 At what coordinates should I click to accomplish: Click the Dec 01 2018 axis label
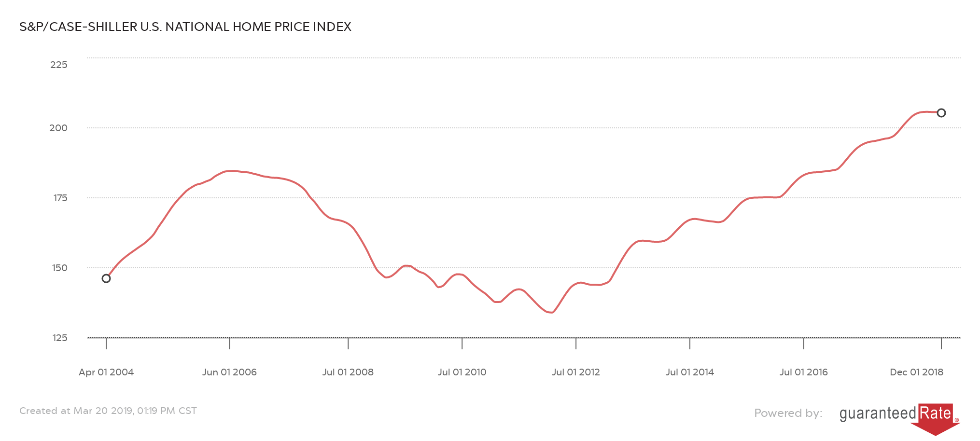(x=916, y=372)
